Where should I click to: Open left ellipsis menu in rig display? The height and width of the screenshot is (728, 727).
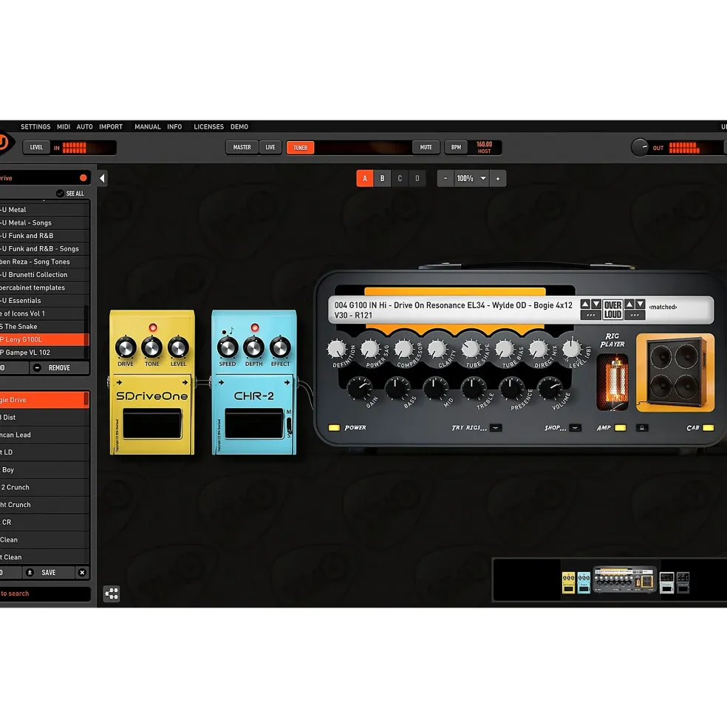(590, 315)
